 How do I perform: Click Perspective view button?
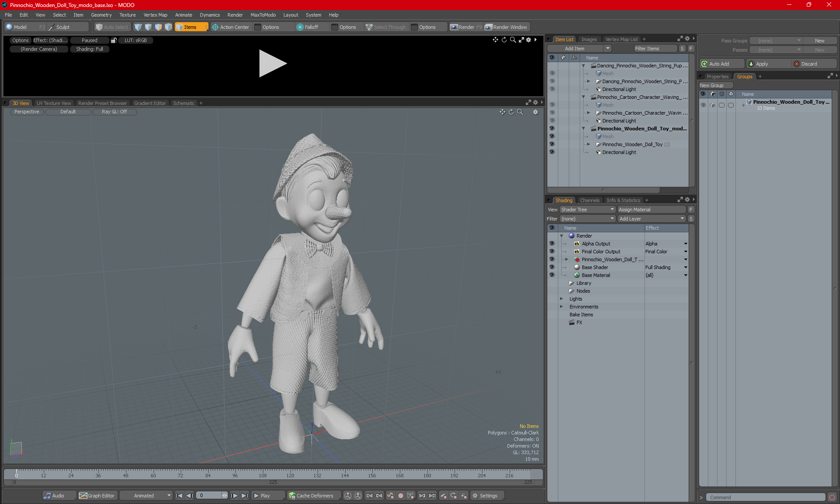pyautogui.click(x=27, y=112)
